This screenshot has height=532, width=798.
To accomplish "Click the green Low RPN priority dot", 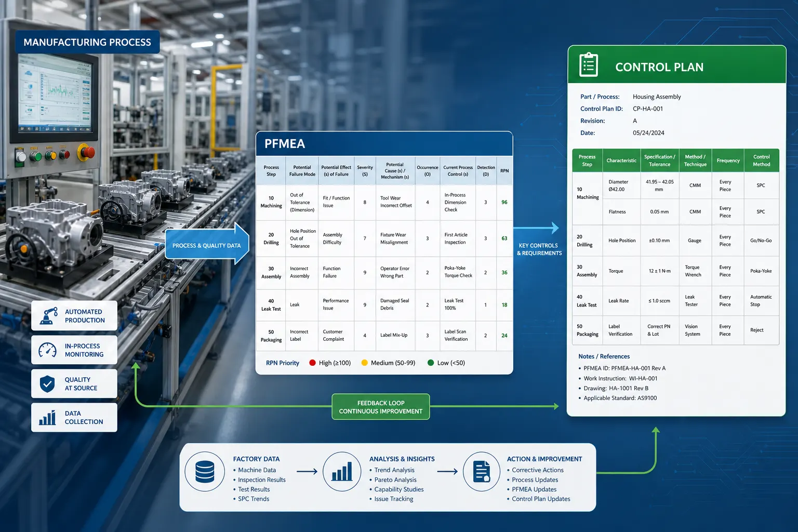I will coord(431,363).
